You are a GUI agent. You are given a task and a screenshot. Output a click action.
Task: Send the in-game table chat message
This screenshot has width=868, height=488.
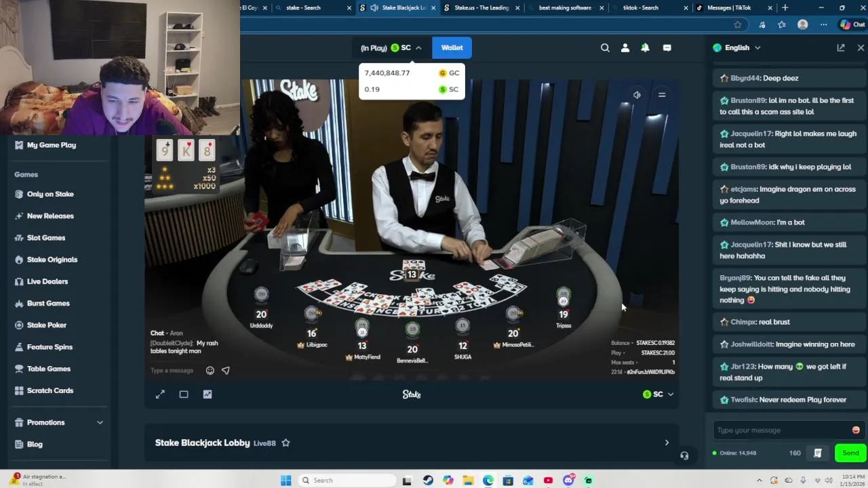pos(226,371)
